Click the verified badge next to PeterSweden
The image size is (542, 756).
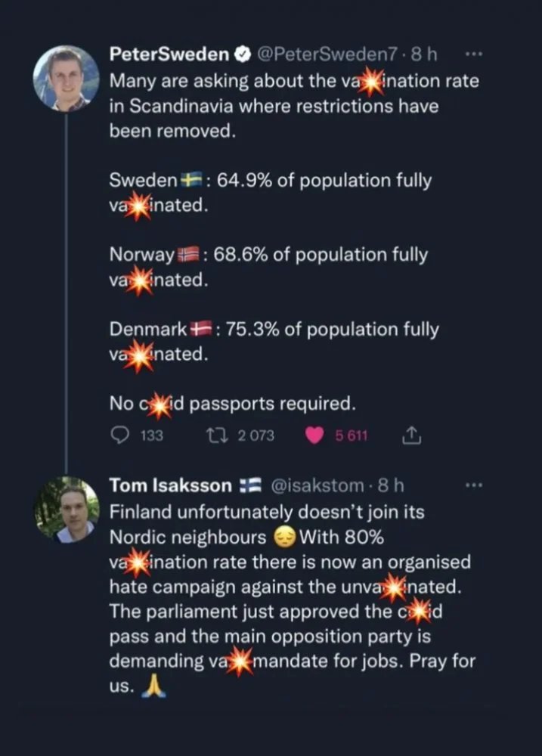point(241,54)
